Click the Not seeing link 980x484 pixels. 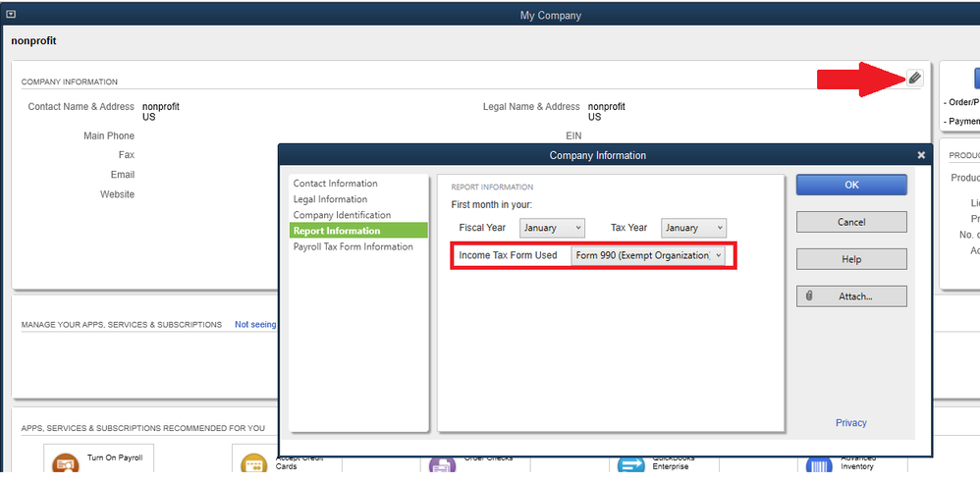[x=255, y=325]
